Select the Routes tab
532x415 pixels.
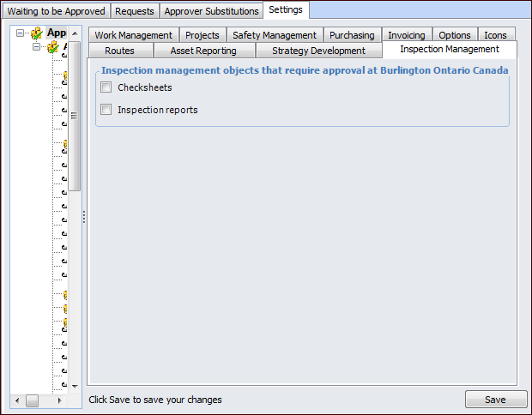click(x=120, y=51)
